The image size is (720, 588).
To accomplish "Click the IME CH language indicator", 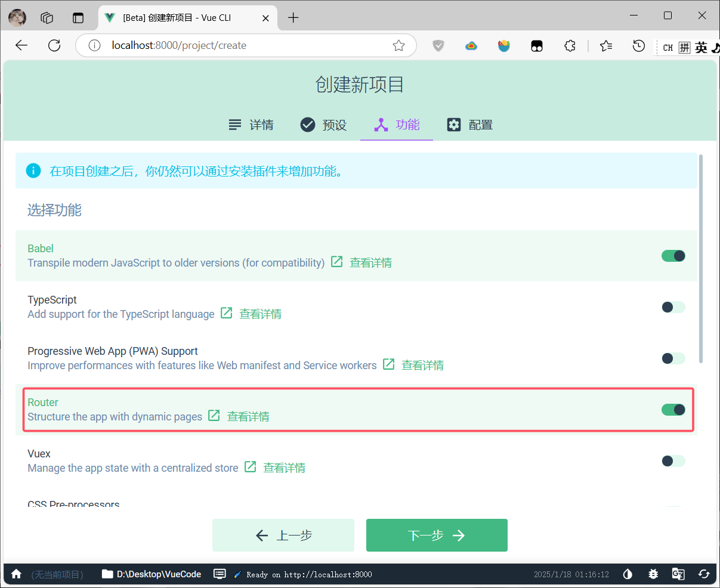I will click(x=668, y=47).
